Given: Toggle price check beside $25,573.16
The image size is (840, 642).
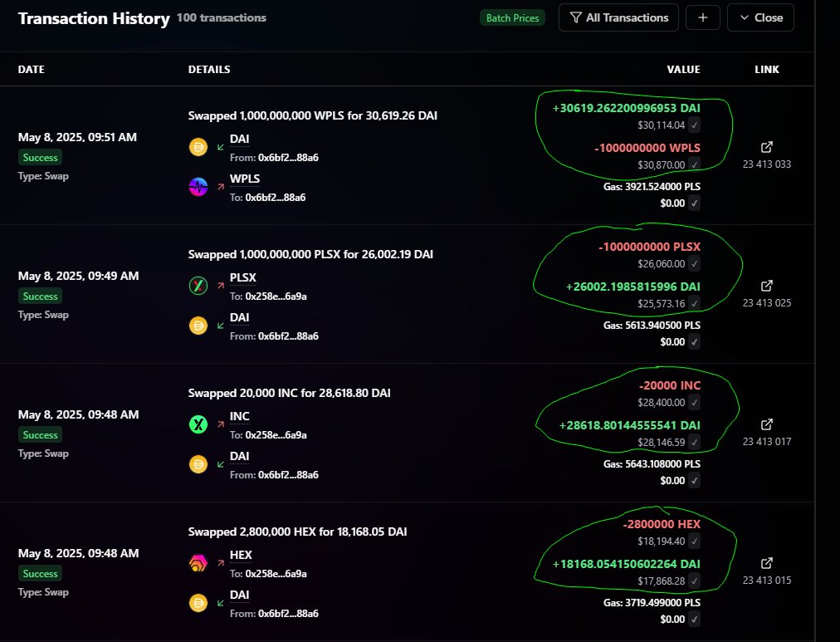Looking at the screenshot, I should click(x=694, y=304).
